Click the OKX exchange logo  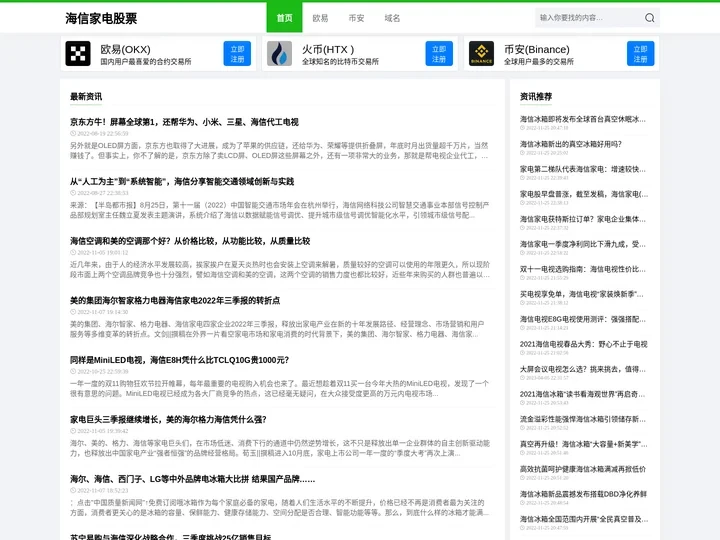78,54
